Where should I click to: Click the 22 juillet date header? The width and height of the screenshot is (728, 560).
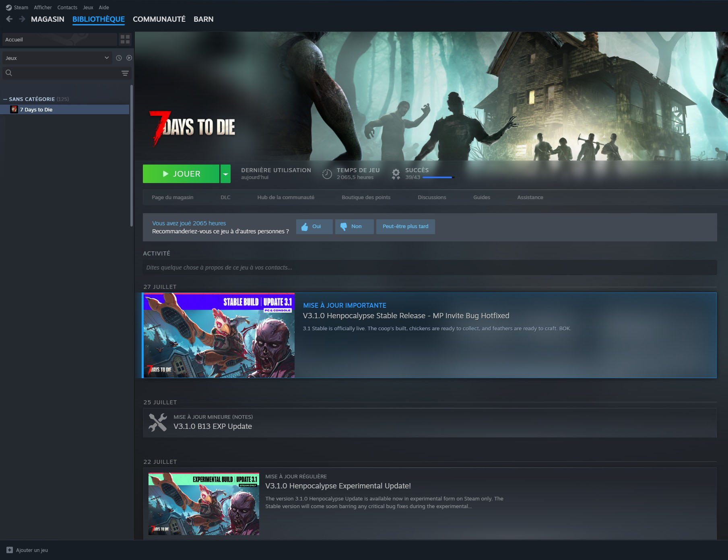tap(160, 462)
